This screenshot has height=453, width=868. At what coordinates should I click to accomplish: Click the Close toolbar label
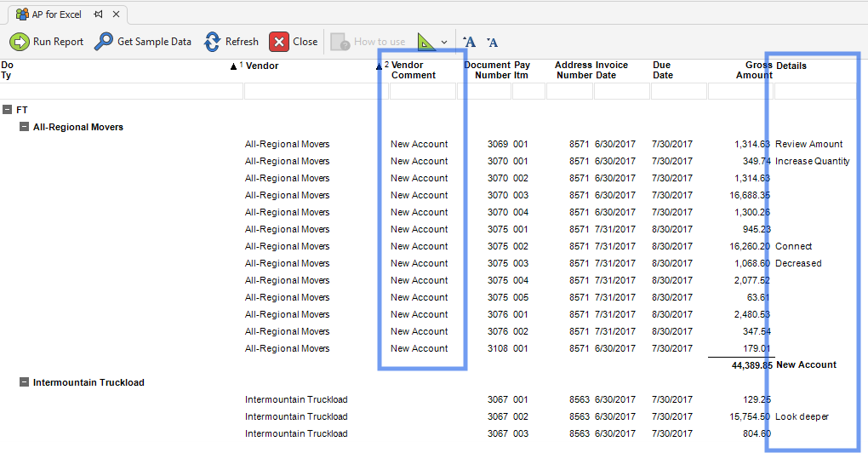(x=305, y=42)
